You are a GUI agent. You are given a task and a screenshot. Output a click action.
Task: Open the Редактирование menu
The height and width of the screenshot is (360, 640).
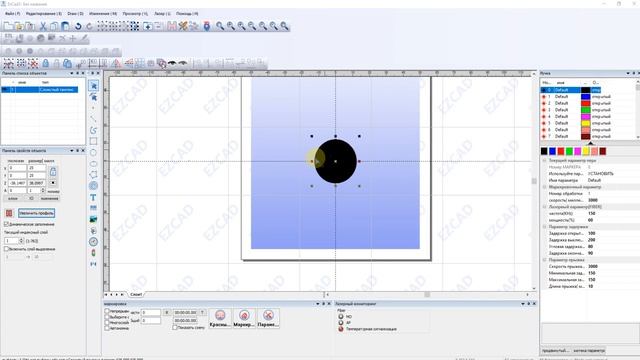tap(44, 13)
